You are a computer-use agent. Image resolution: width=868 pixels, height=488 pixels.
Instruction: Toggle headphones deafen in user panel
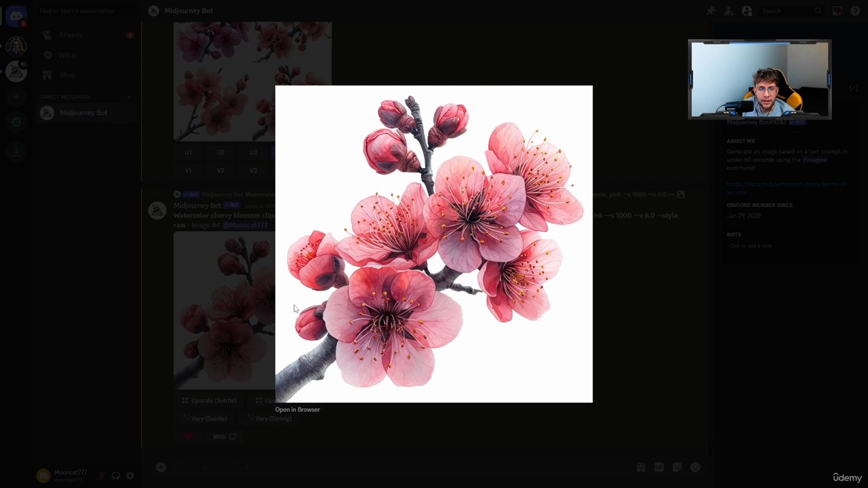116,476
